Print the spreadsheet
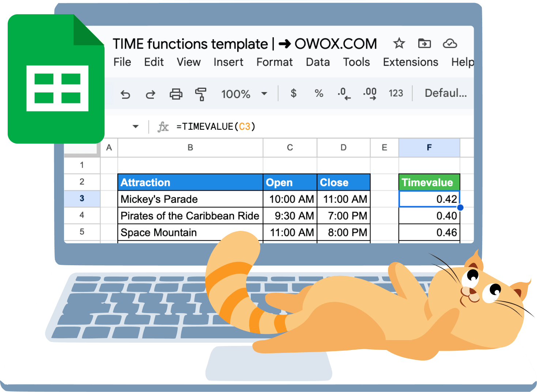The width and height of the screenshot is (537, 392). click(176, 94)
